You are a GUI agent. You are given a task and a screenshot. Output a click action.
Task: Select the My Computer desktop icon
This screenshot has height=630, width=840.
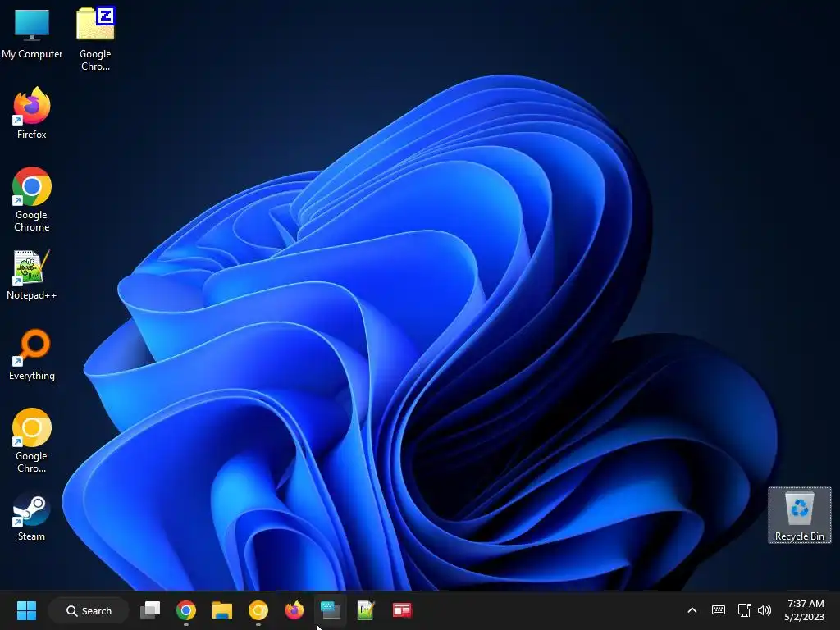(32, 33)
